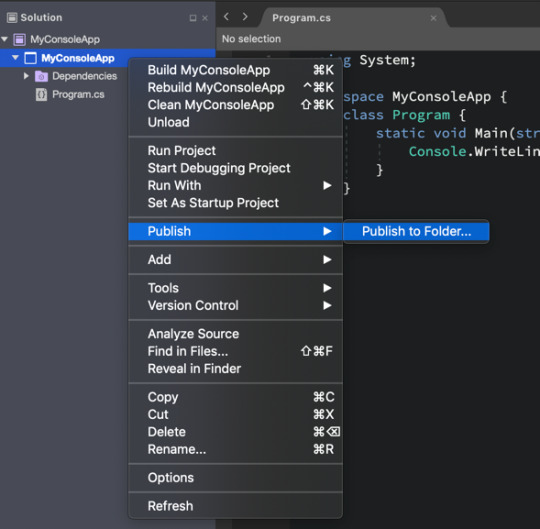
Task: Click the Solution panel header icon
Action: tap(12, 18)
